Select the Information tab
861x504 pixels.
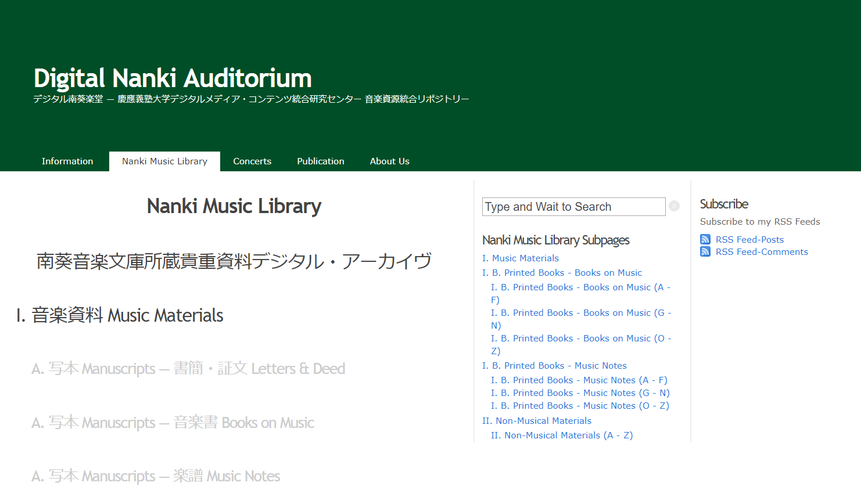click(67, 161)
